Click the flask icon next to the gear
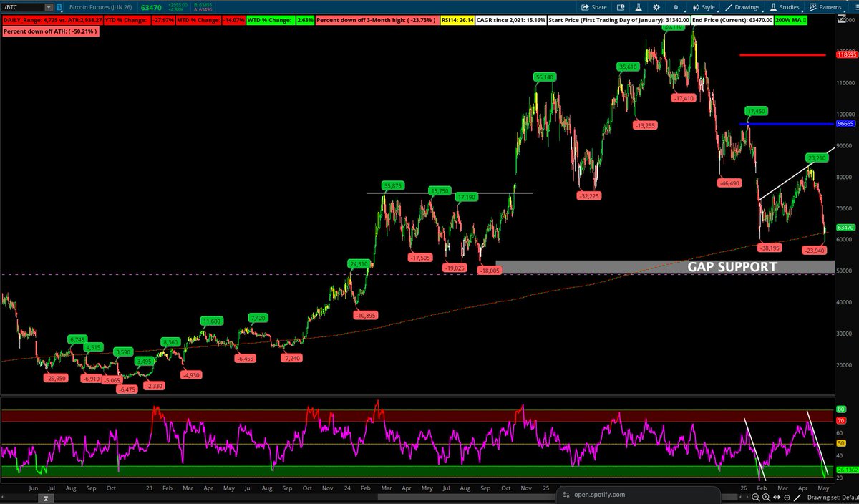The image size is (859, 504). (x=638, y=7)
